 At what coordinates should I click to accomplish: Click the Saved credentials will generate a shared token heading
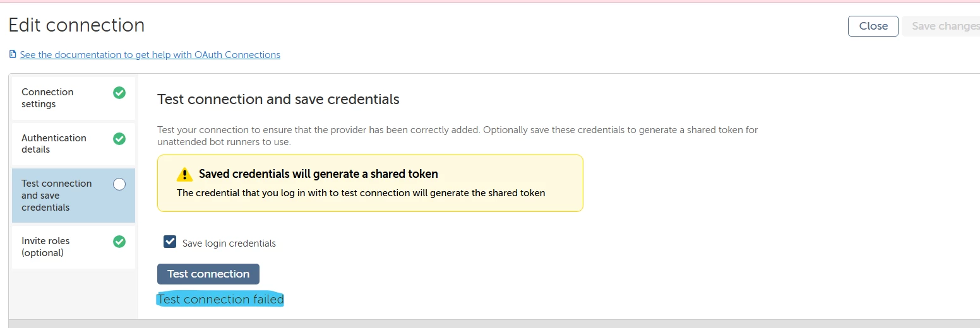[x=318, y=174]
